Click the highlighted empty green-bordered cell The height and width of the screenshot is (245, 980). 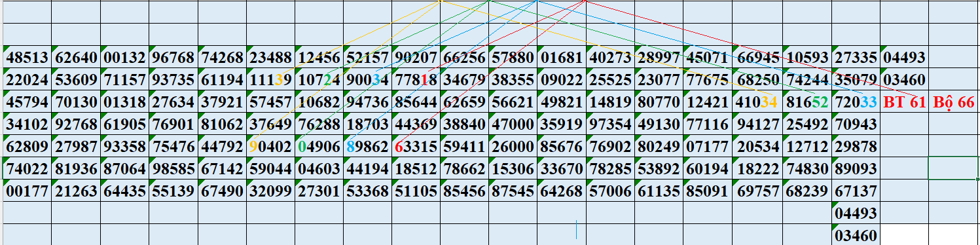[953, 168]
